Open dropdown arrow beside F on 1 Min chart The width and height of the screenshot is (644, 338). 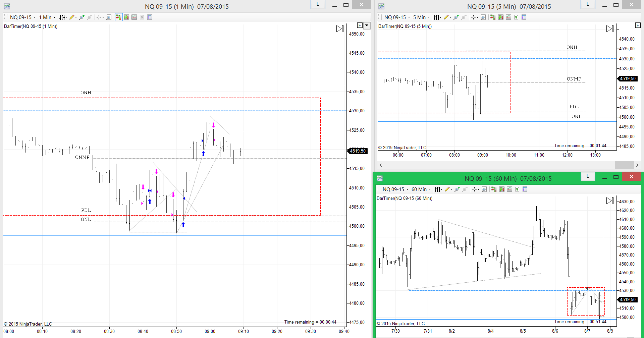367,25
